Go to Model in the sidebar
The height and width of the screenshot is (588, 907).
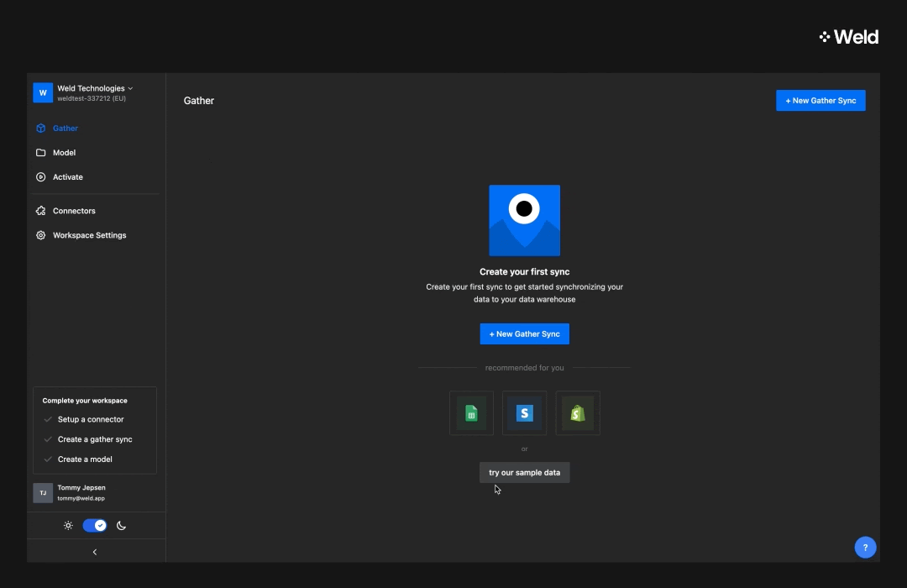64,153
